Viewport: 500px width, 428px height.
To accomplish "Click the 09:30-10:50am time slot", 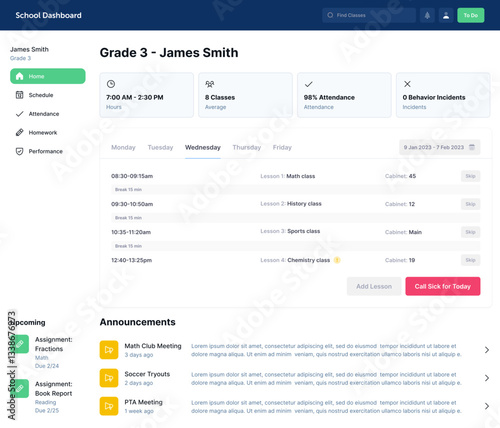I will click(x=132, y=204).
